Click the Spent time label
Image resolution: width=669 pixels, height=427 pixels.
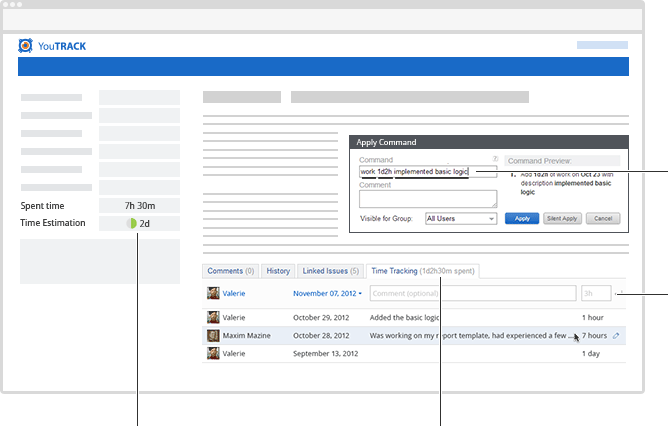(x=42, y=206)
